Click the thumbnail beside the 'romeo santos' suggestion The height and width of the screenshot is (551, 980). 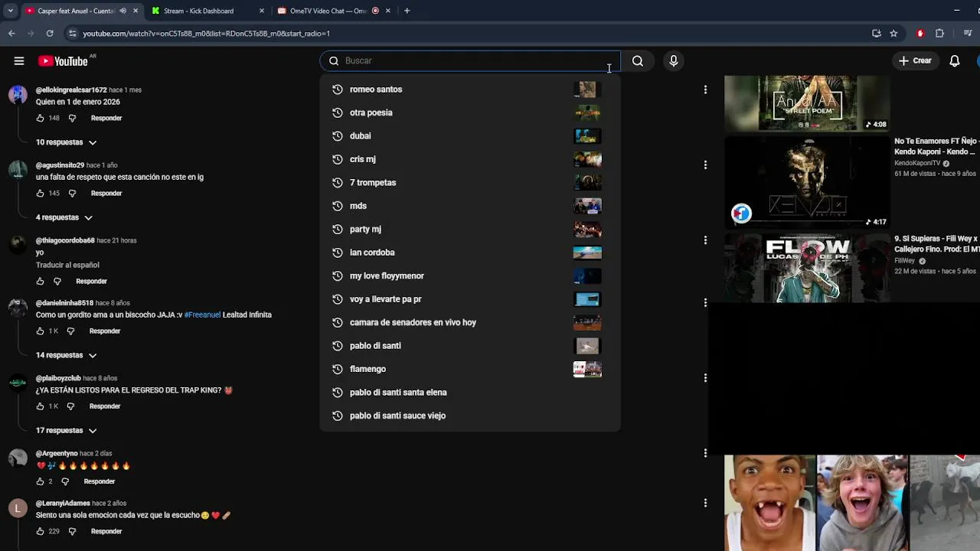tap(587, 90)
